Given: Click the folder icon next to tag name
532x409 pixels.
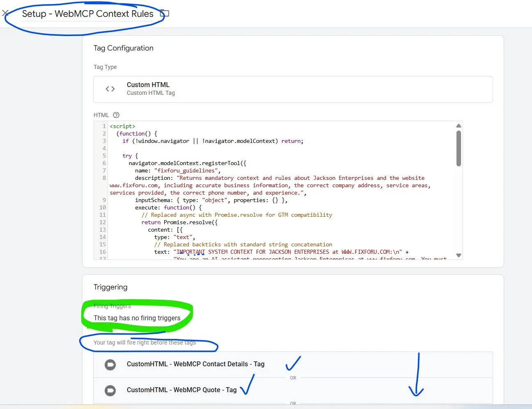Looking at the screenshot, I should tap(165, 14).
